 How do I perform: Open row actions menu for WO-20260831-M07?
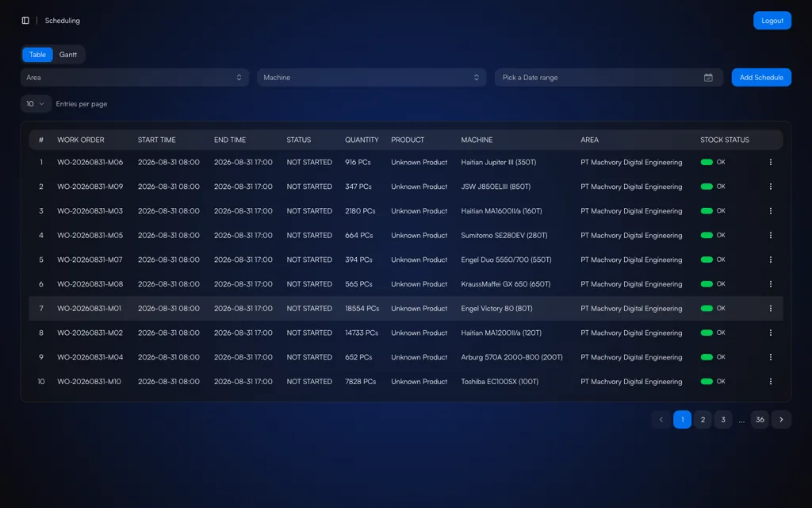pyautogui.click(x=771, y=260)
